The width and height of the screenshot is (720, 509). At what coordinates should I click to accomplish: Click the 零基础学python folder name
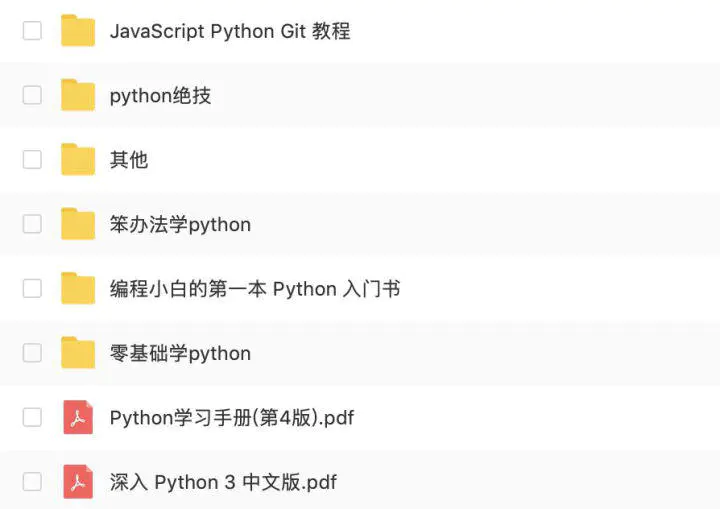tap(180, 353)
